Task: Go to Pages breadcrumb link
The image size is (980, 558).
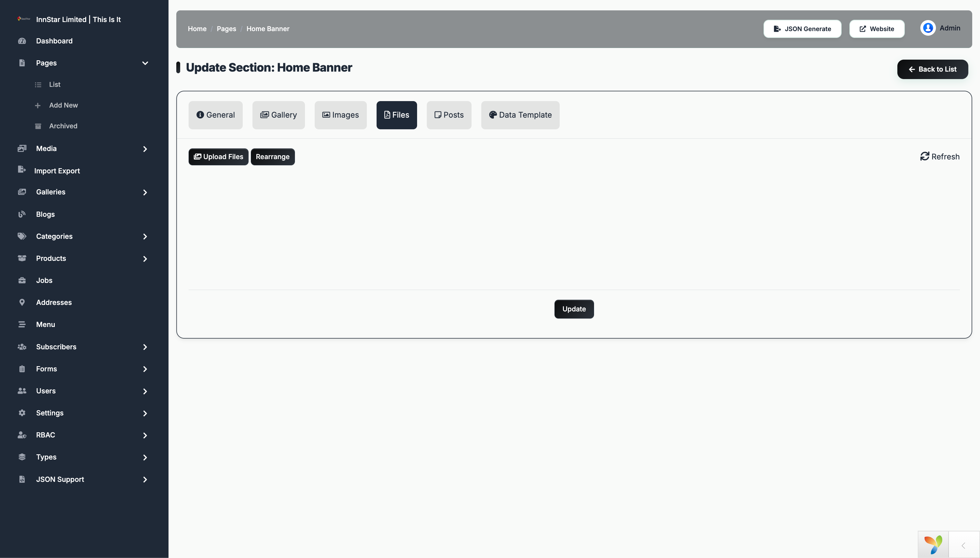Action: (227, 29)
